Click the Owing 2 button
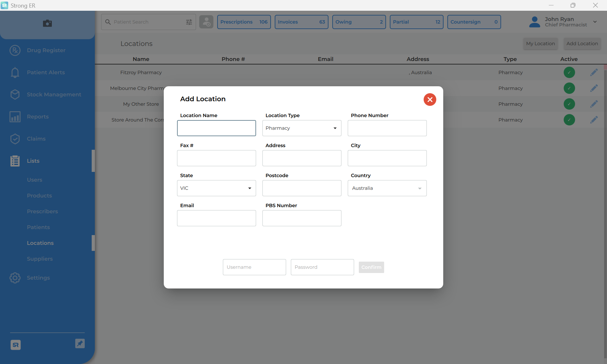607x364 pixels. click(359, 22)
